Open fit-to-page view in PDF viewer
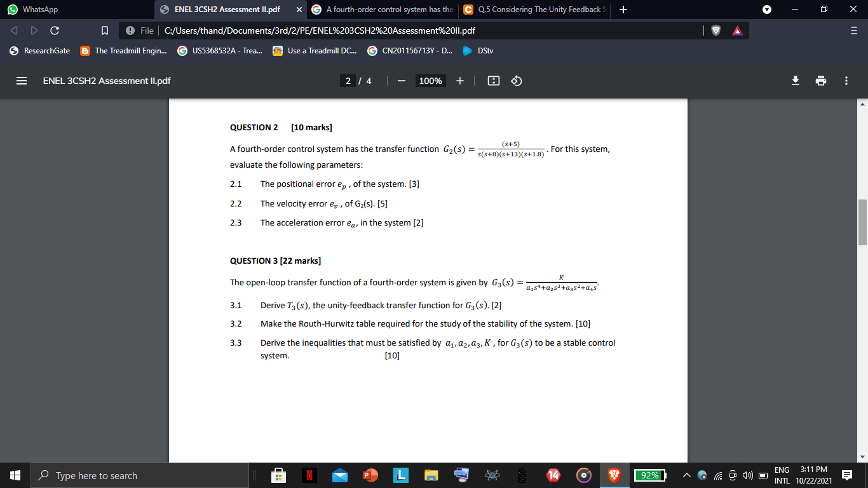This screenshot has width=868, height=488. [493, 81]
